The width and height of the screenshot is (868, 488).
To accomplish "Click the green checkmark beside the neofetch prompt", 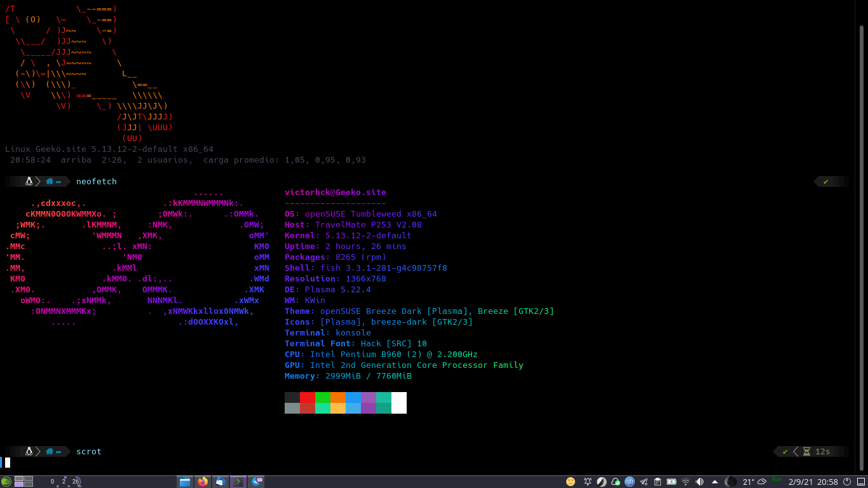I will pos(825,182).
